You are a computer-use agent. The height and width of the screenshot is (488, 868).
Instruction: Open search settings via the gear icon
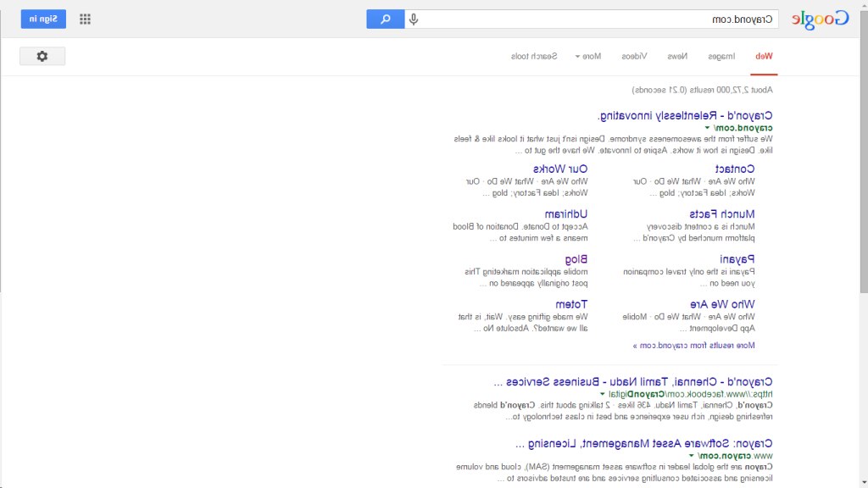pos(42,55)
